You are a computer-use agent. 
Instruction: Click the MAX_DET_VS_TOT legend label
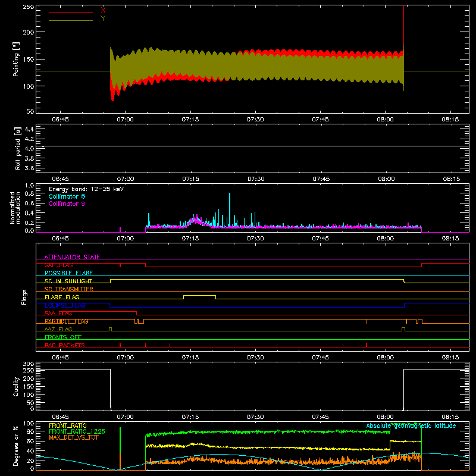pos(73,437)
